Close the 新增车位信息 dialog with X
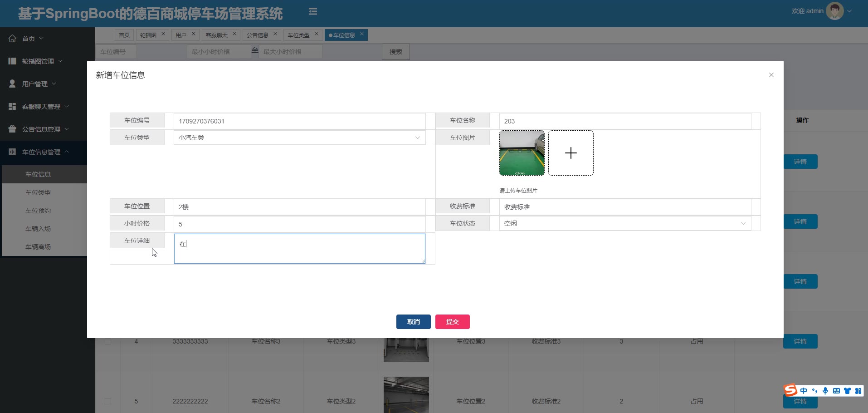The image size is (868, 413). [771, 75]
